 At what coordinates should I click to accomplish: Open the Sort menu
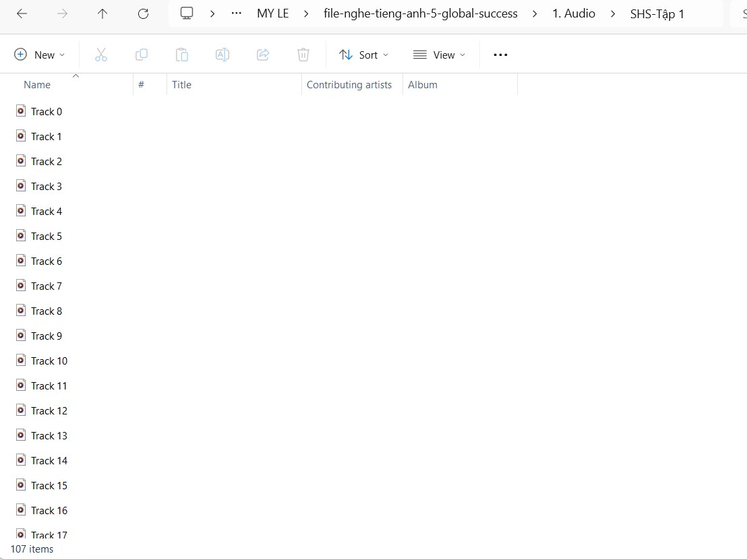click(x=364, y=55)
